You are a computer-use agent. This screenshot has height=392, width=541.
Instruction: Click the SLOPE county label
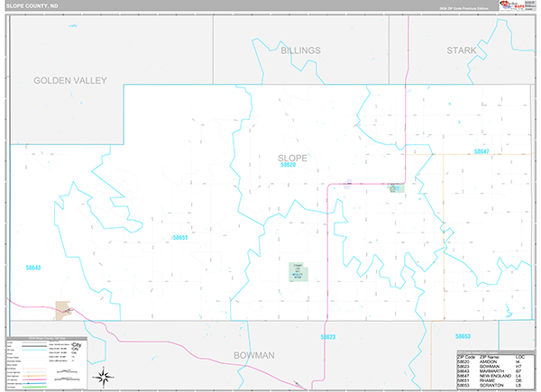pos(292,159)
